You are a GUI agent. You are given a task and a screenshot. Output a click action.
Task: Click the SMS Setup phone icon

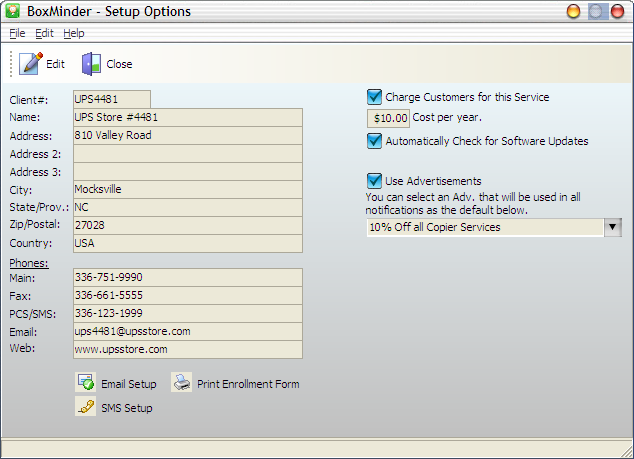tap(86, 406)
